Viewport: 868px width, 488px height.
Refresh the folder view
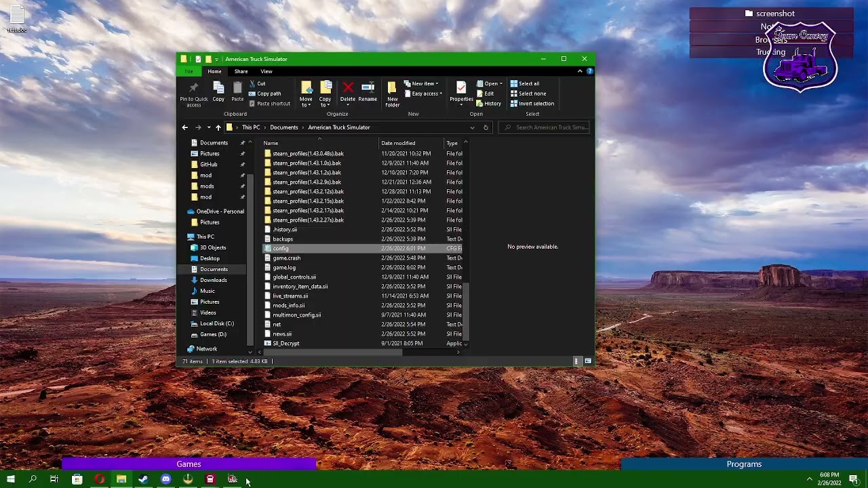486,127
